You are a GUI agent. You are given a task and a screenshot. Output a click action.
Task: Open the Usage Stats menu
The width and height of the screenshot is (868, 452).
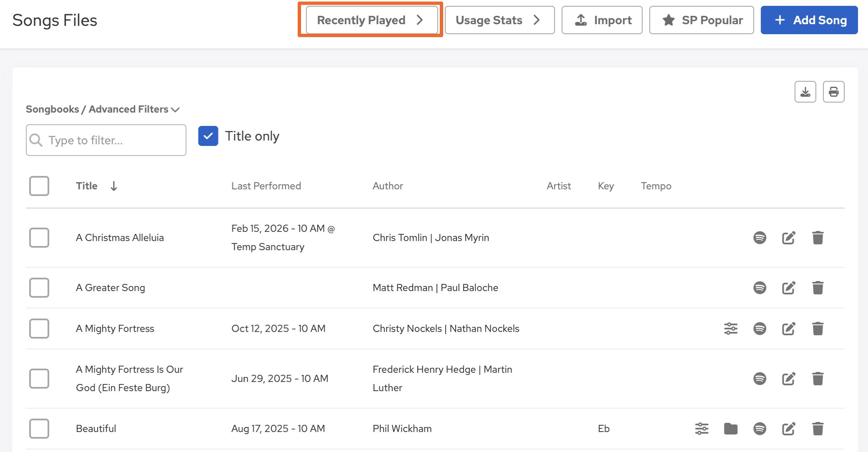(x=499, y=20)
